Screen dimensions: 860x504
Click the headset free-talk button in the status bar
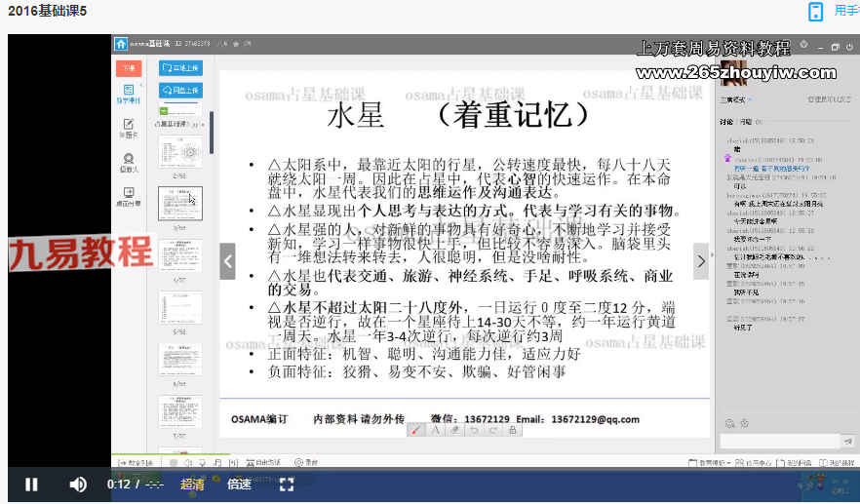tap(262, 463)
